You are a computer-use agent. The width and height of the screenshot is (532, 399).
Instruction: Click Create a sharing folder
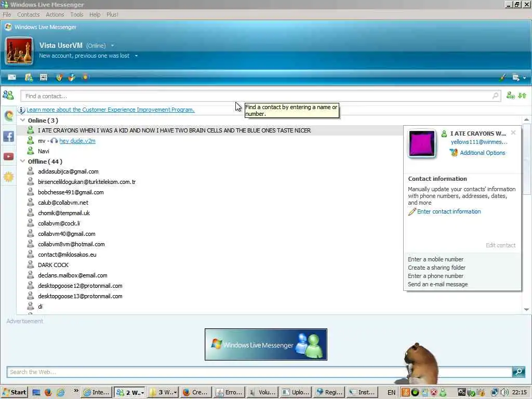tap(436, 268)
